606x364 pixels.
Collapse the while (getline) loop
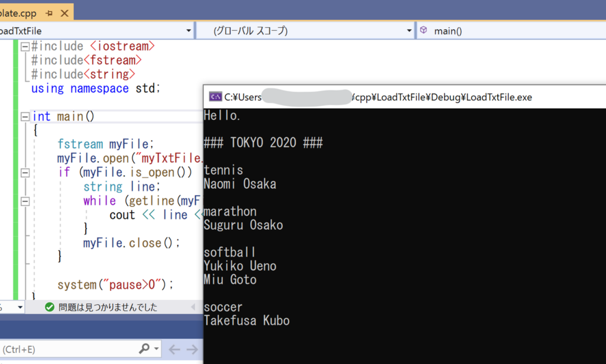(25, 201)
